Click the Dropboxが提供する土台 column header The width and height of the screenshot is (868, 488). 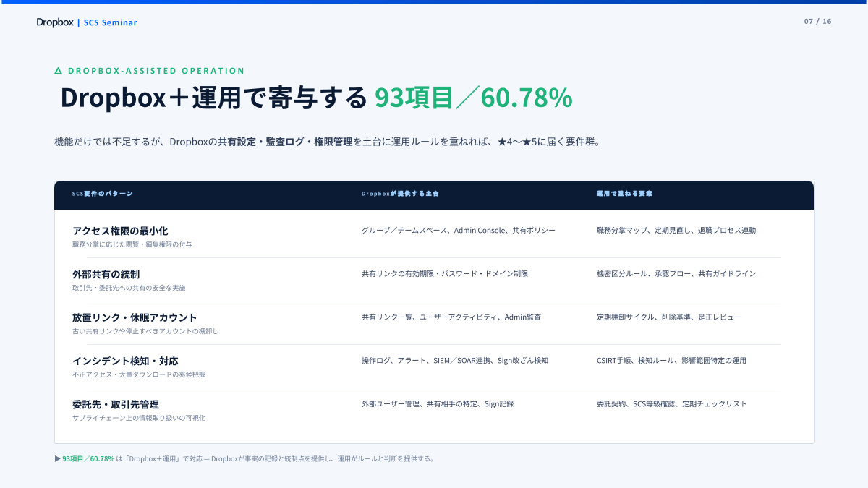[x=400, y=194]
